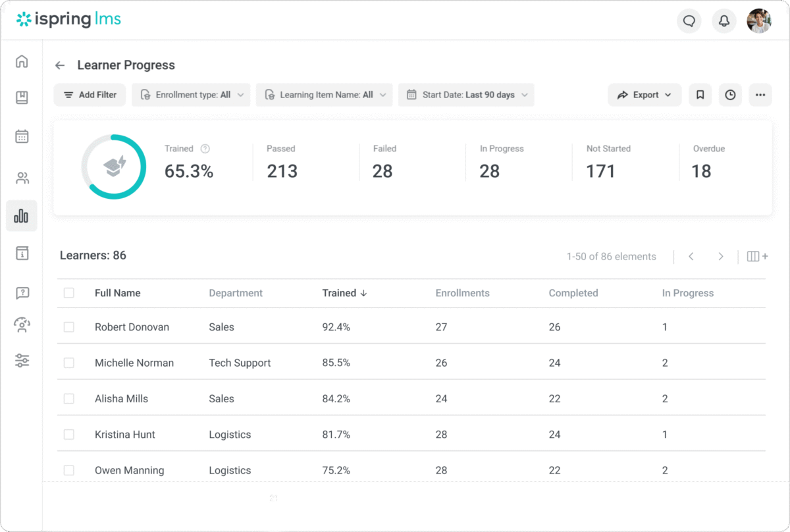Go to next page of learners

point(721,256)
